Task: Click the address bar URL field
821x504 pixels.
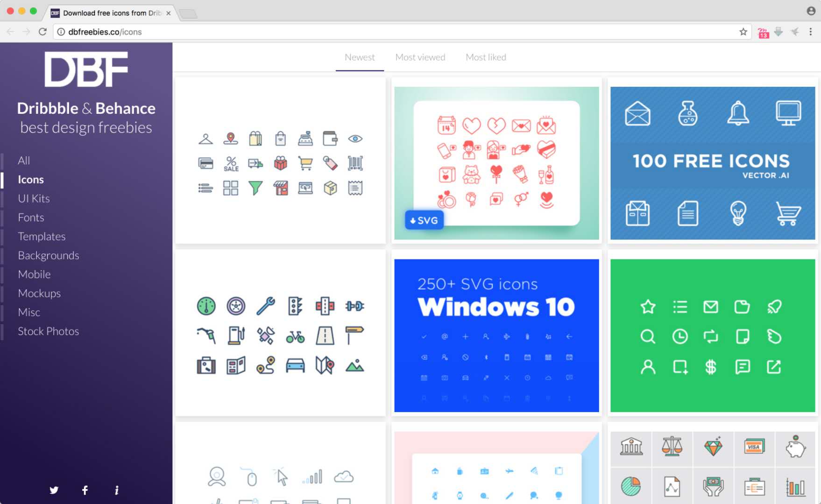Action: (402, 32)
